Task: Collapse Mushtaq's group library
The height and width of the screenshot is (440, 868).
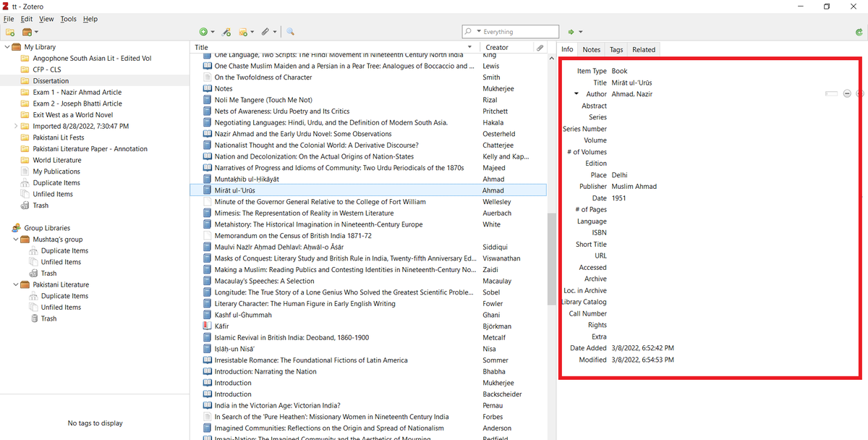Action: pyautogui.click(x=16, y=240)
